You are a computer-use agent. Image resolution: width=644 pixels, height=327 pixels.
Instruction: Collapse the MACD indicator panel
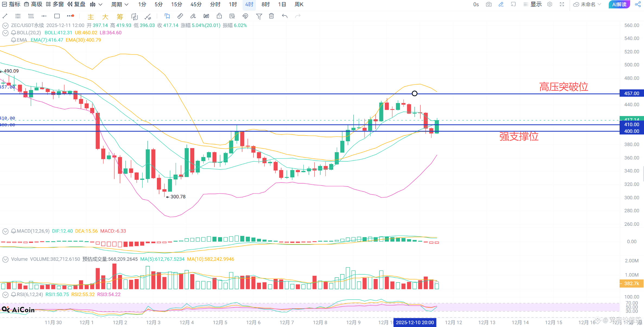click(x=5, y=231)
